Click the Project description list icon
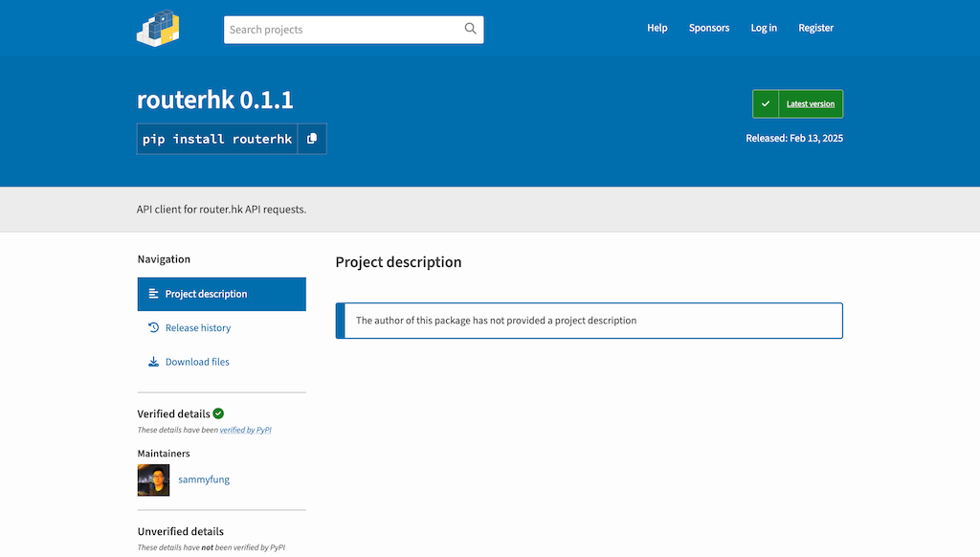The height and width of the screenshot is (557, 980). (153, 294)
